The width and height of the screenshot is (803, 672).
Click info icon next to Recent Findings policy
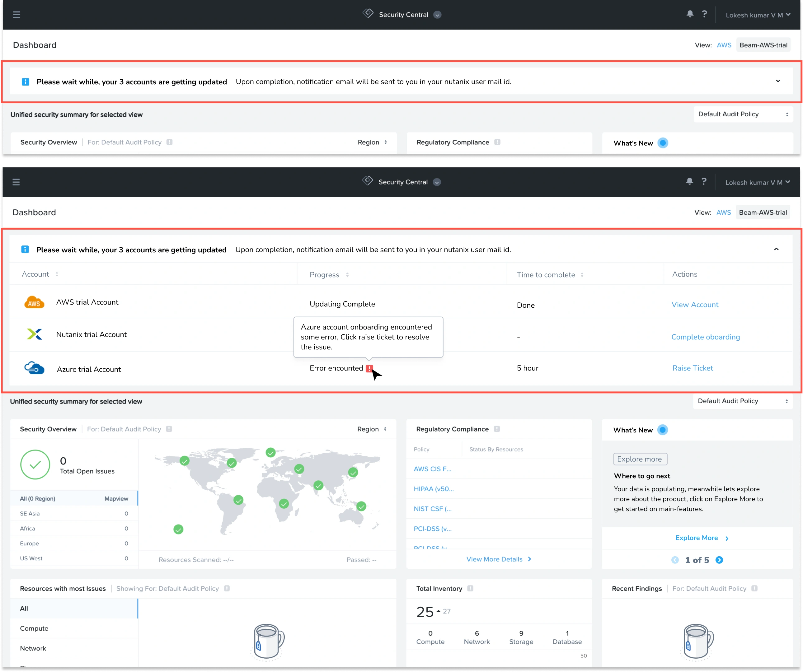coord(754,589)
